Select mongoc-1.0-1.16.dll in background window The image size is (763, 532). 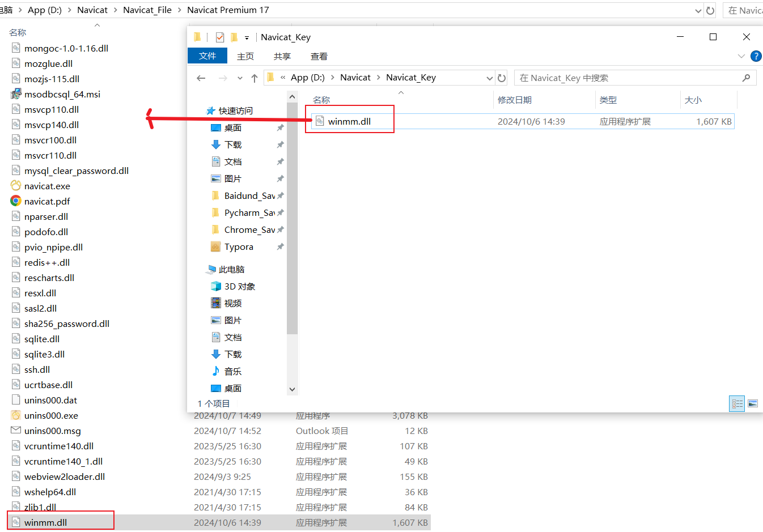[66, 48]
